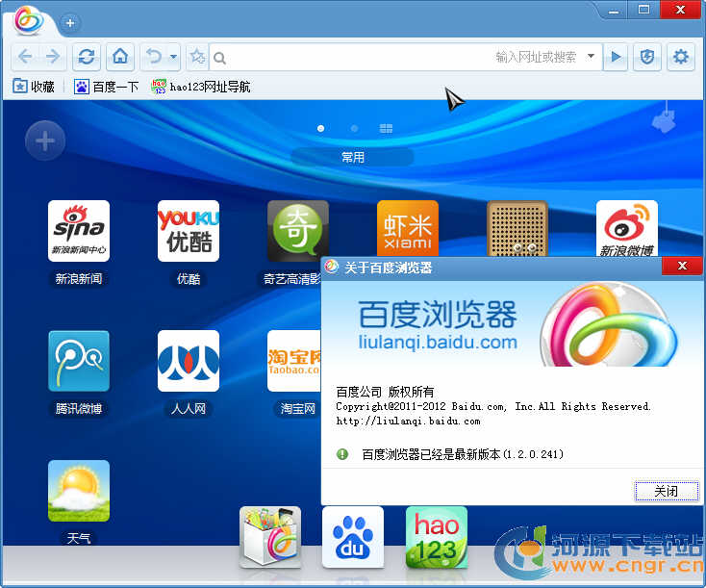Open 新浪微博 Weibo tile

point(627,228)
